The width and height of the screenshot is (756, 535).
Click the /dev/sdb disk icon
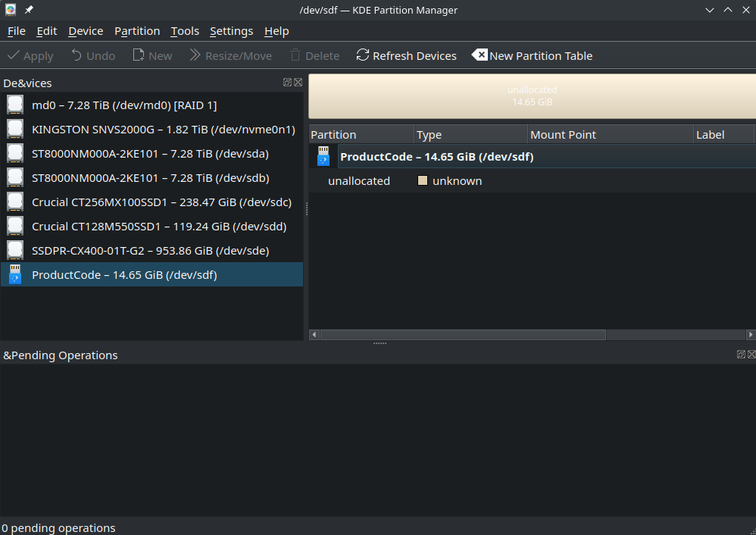[15, 177]
